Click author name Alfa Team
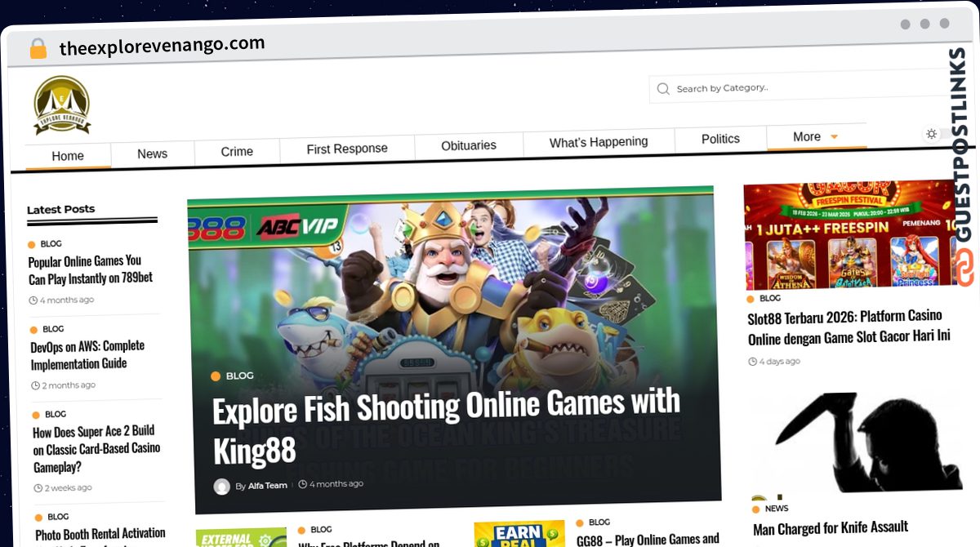Viewport: 980px width, 547px height. tap(268, 485)
